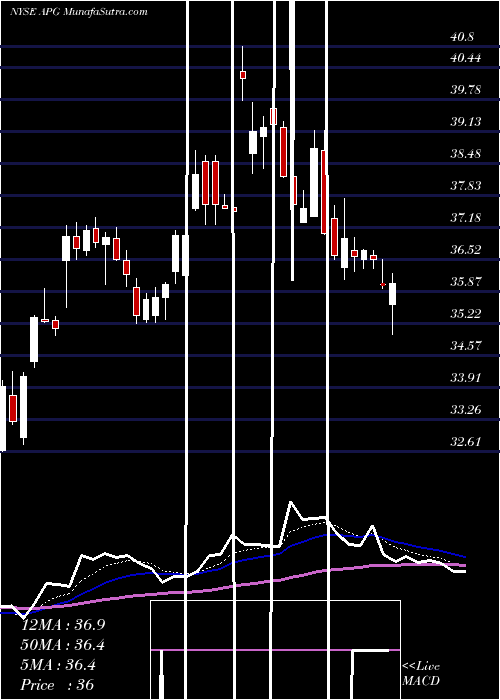Click the 40.44 price axis label
500x700 pixels.
466,58
